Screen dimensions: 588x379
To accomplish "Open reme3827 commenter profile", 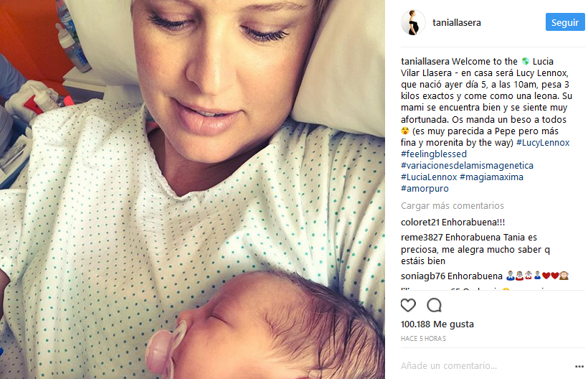I will [422, 238].
